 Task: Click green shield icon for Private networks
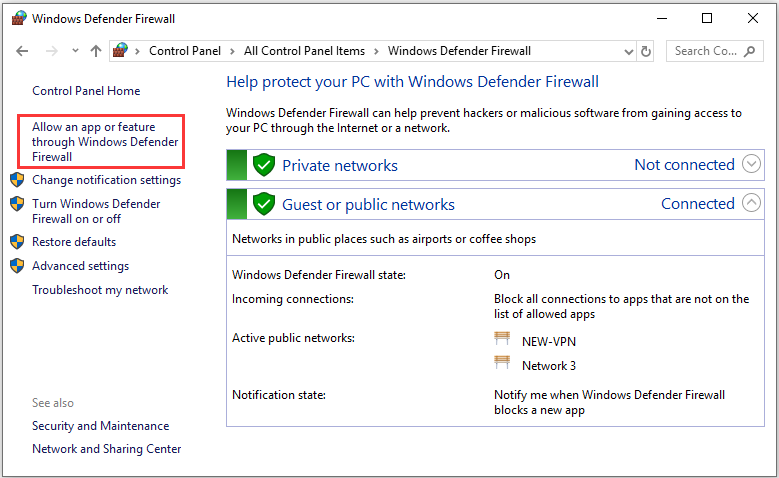(x=264, y=164)
